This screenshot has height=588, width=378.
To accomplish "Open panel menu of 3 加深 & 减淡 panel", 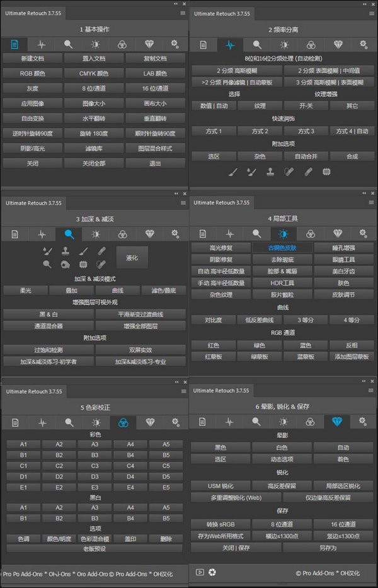I will (x=183, y=202).
